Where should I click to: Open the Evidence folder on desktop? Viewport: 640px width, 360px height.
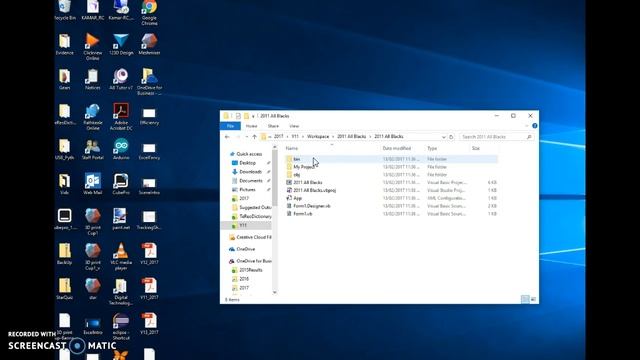coord(64,44)
